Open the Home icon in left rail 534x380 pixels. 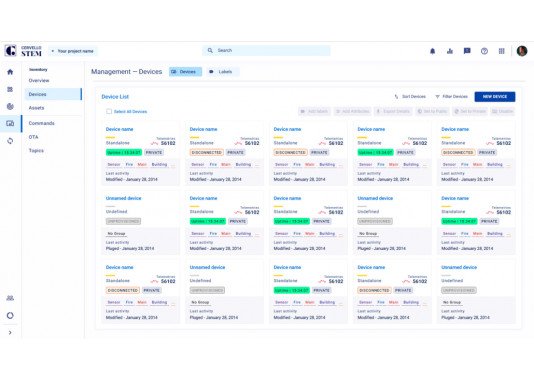coord(10,72)
